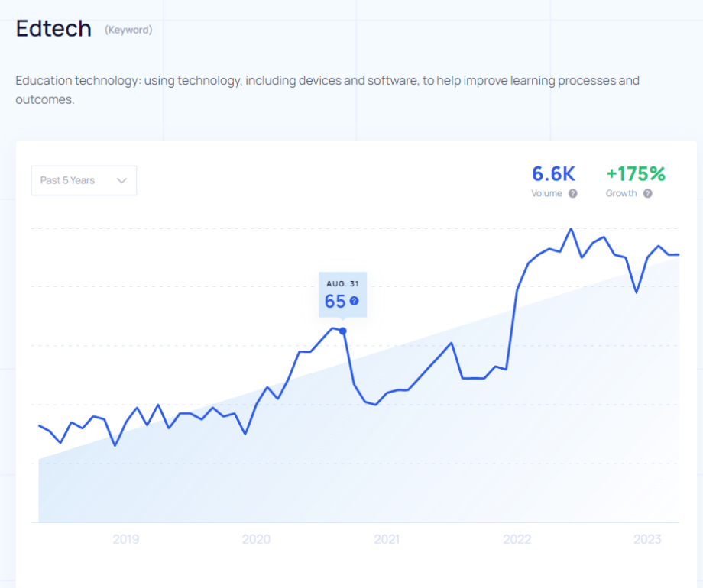Viewport: 703px width, 588px height.
Task: Click the Volume label text
Action: tap(546, 194)
